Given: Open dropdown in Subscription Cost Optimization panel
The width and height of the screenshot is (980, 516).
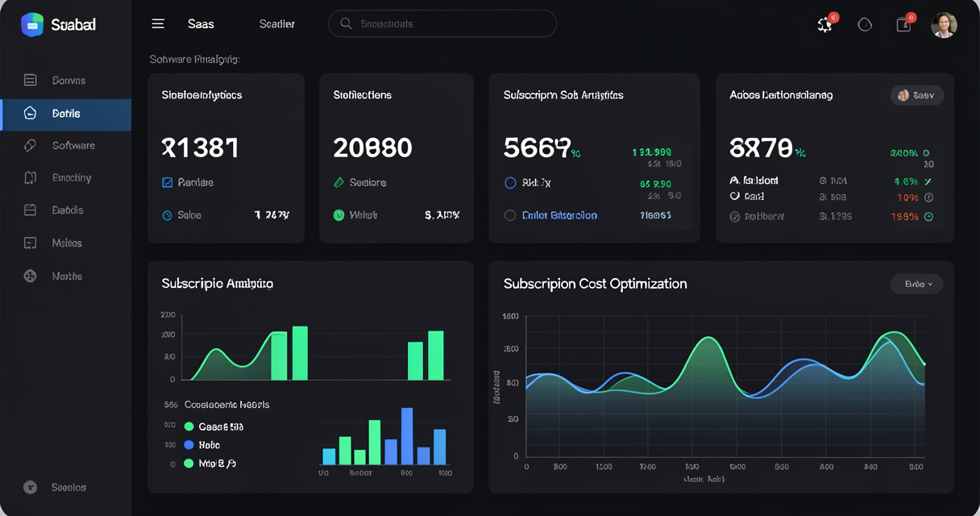Looking at the screenshot, I should pyautogui.click(x=917, y=284).
